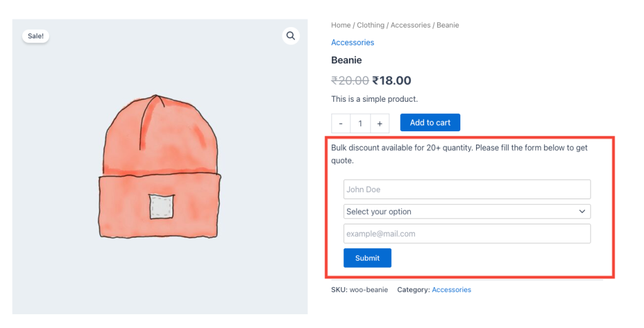The height and width of the screenshot is (328, 644).
Task: Increase quantity with the plus button
Action: tap(380, 123)
